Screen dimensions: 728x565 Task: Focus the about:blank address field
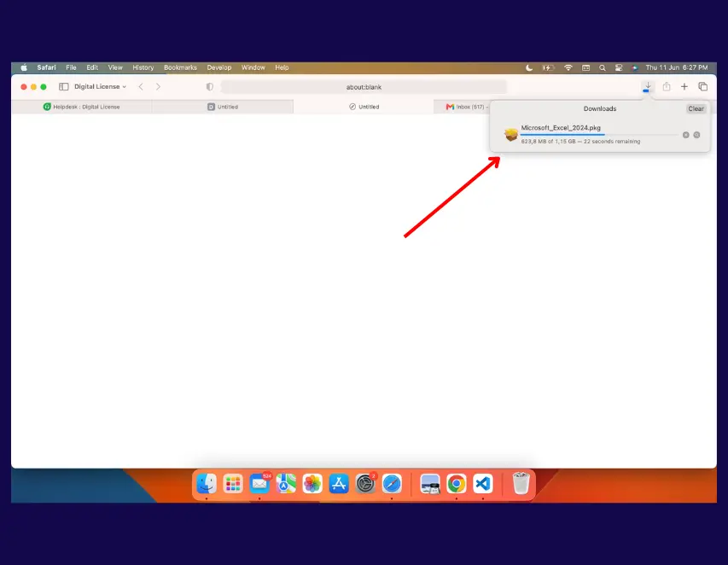[364, 87]
